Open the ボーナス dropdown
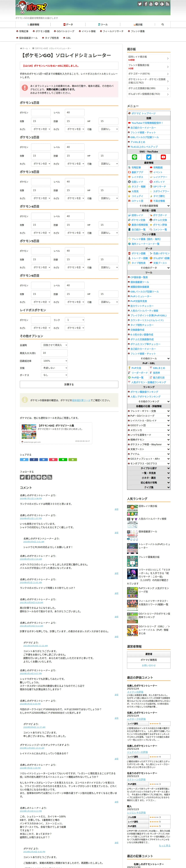The width and height of the screenshot is (186, 868). pyautogui.click(x=54, y=375)
